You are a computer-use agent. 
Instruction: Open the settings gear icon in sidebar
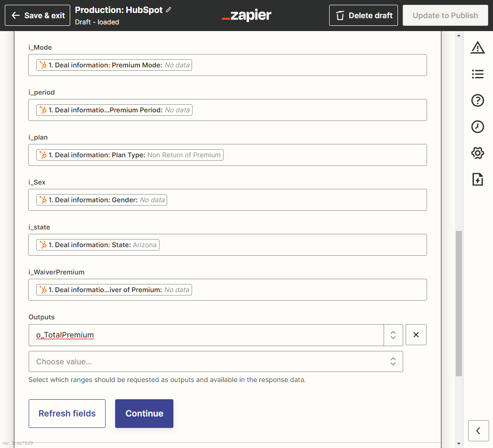pyautogui.click(x=477, y=153)
